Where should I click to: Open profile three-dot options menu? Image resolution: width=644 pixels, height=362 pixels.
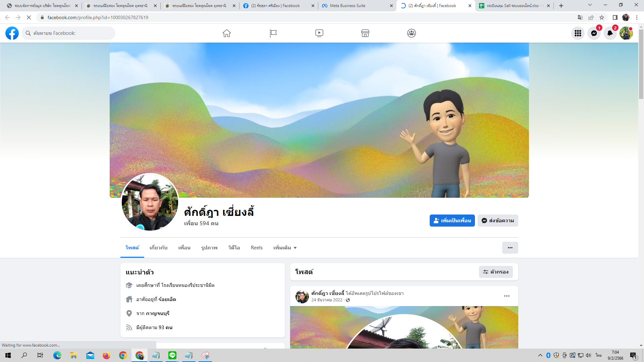[x=510, y=248]
